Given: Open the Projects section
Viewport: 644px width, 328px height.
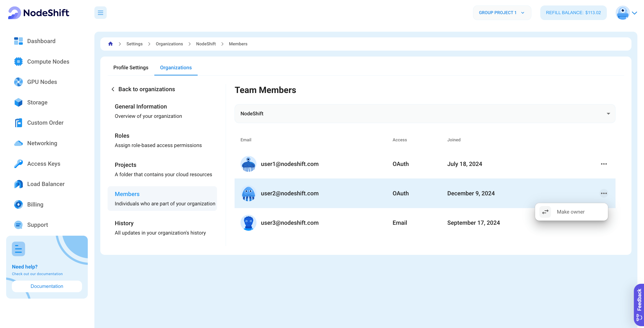Looking at the screenshot, I should (162, 170).
